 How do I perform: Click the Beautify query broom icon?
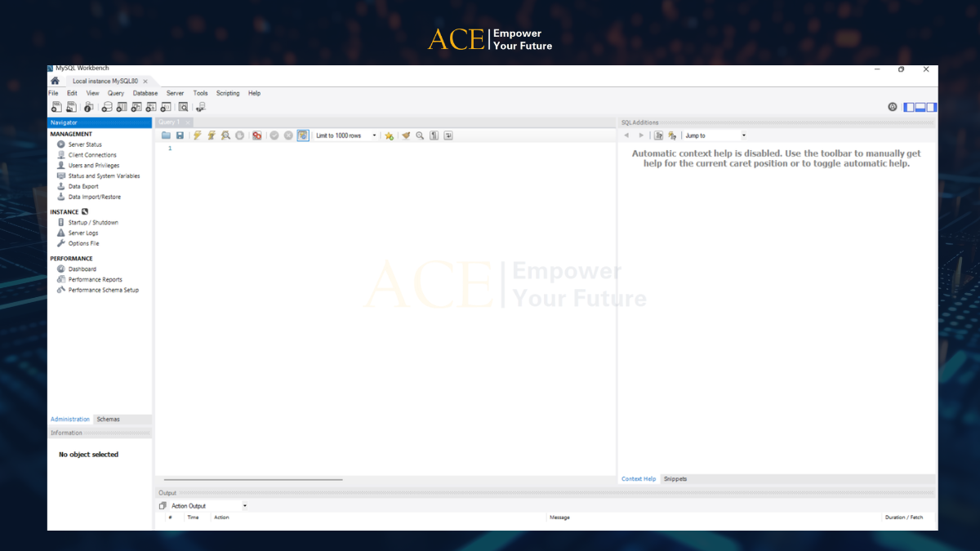coord(406,136)
